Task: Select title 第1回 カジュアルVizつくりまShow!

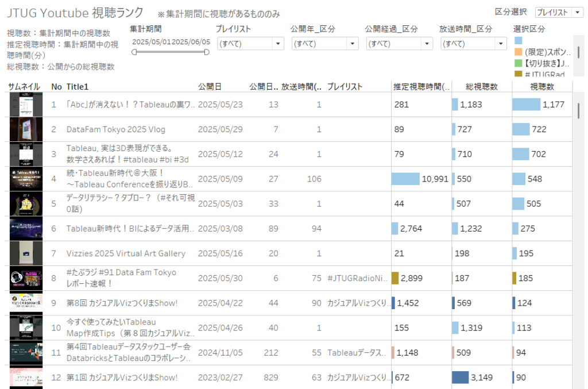Action: 122,378
